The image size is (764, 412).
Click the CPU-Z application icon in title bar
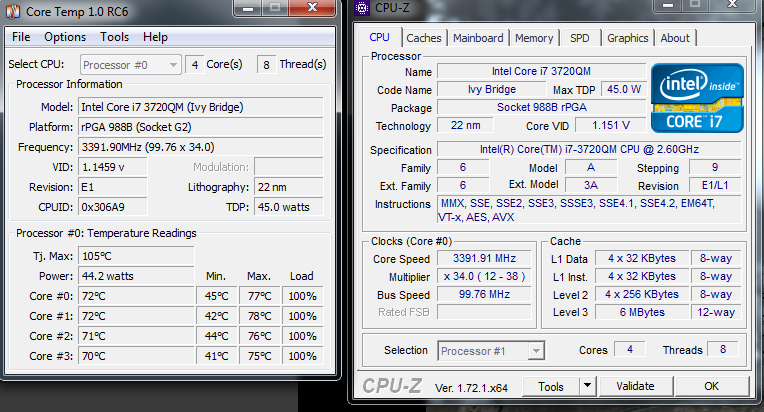(x=362, y=7)
